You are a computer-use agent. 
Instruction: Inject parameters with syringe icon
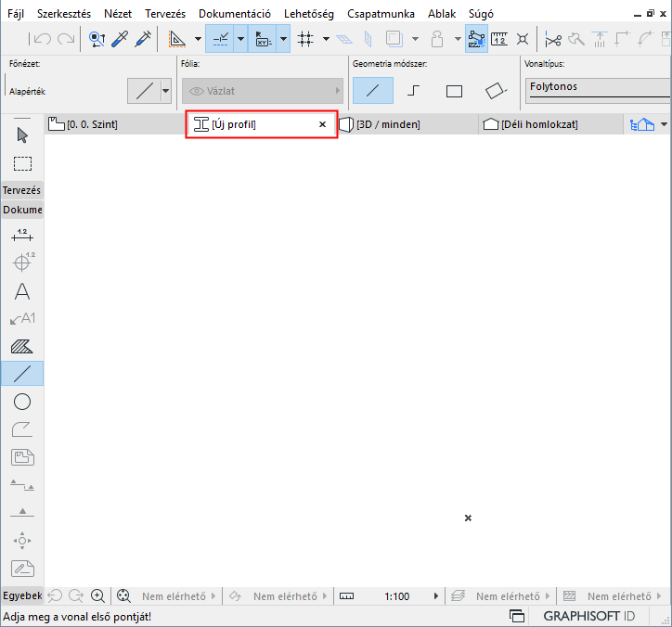click(143, 39)
